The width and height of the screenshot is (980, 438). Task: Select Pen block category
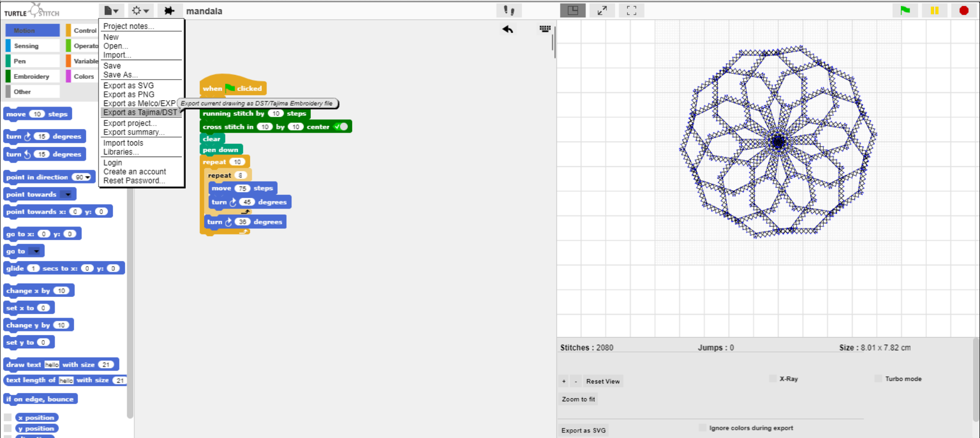point(33,61)
